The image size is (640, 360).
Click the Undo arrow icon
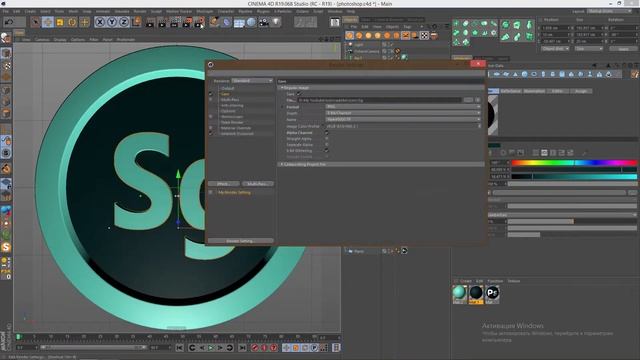(9, 22)
